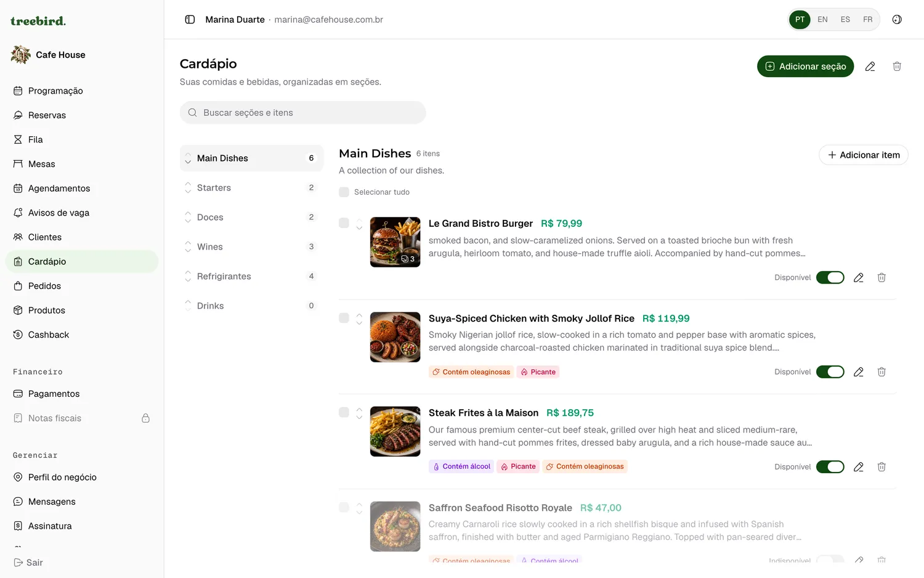
Task: Click the pencil icon next to Adicionar seção
Action: pos(870,67)
